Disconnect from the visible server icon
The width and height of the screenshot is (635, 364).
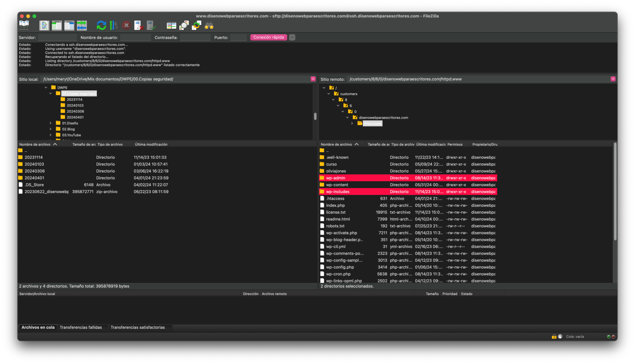[x=139, y=25]
